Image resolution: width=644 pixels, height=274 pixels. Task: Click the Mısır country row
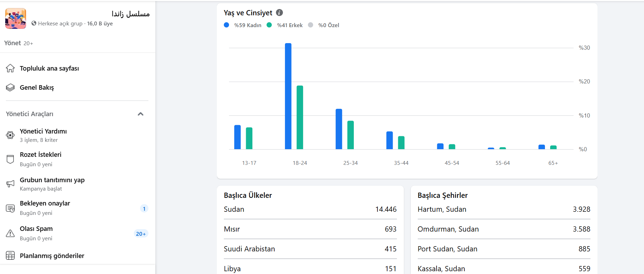310,229
